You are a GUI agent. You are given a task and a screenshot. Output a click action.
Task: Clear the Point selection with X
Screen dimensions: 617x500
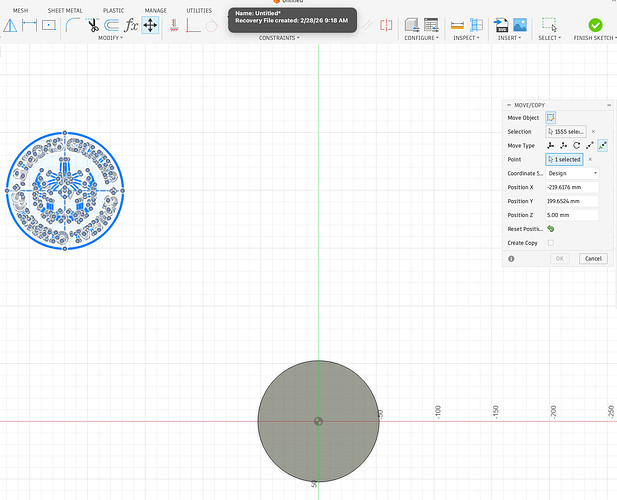pyautogui.click(x=590, y=159)
